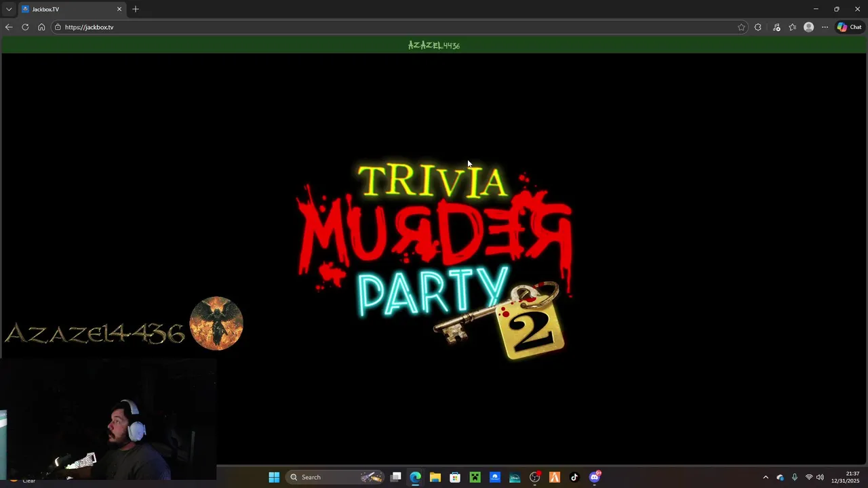Open Microsoft Store from the taskbar
This screenshot has height=488, width=868.
coord(455,477)
